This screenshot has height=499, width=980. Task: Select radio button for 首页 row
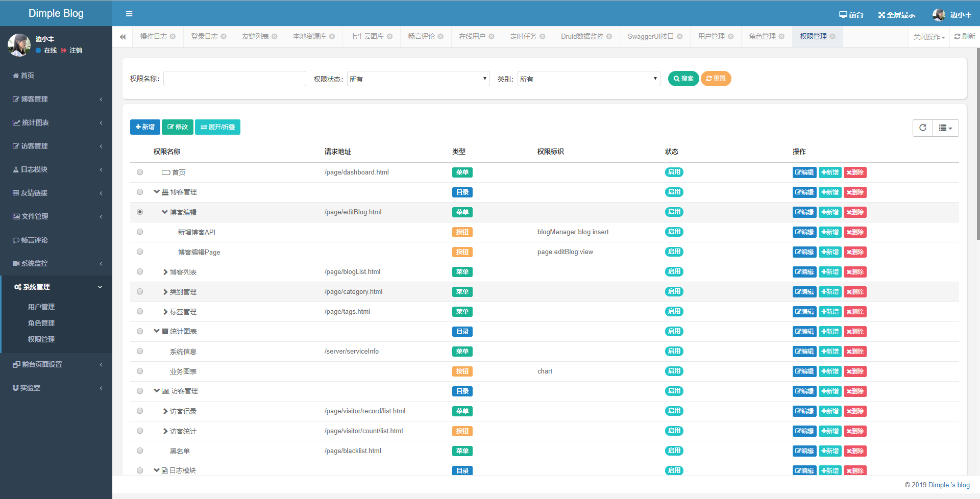[140, 172]
